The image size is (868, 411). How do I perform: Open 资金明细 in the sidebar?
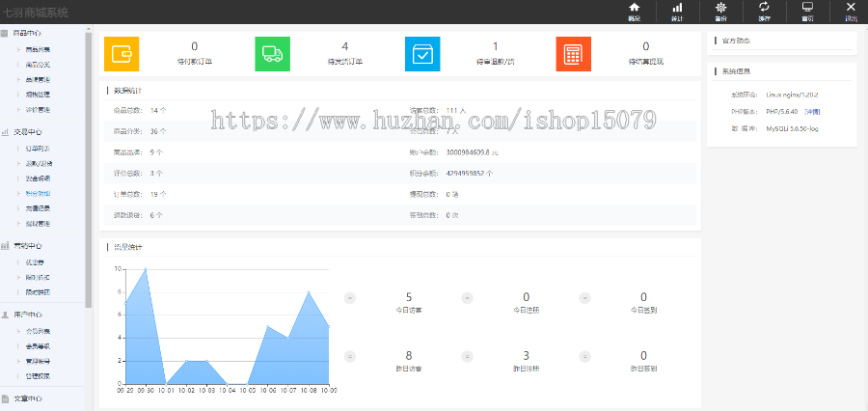point(38,178)
